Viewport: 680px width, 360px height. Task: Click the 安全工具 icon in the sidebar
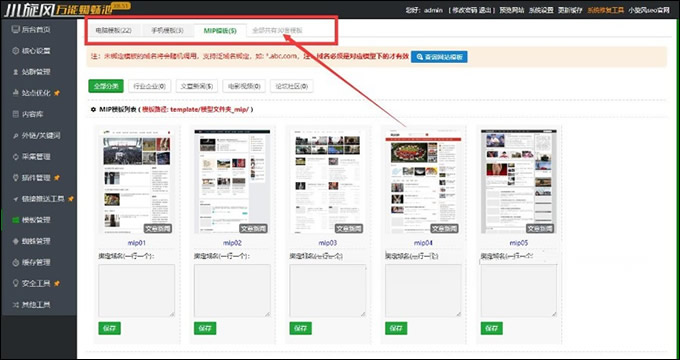(x=16, y=283)
